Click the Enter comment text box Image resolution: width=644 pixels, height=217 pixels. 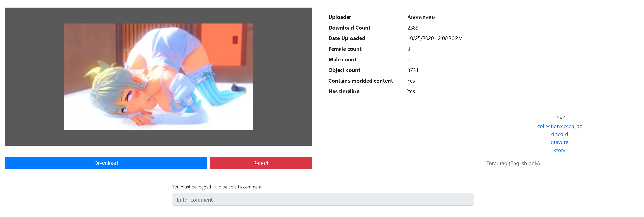(x=323, y=200)
